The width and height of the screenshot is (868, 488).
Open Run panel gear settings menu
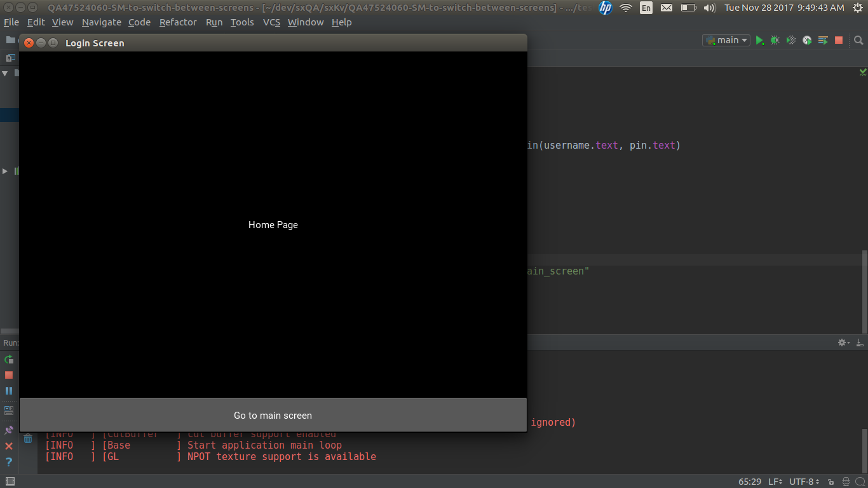point(843,342)
